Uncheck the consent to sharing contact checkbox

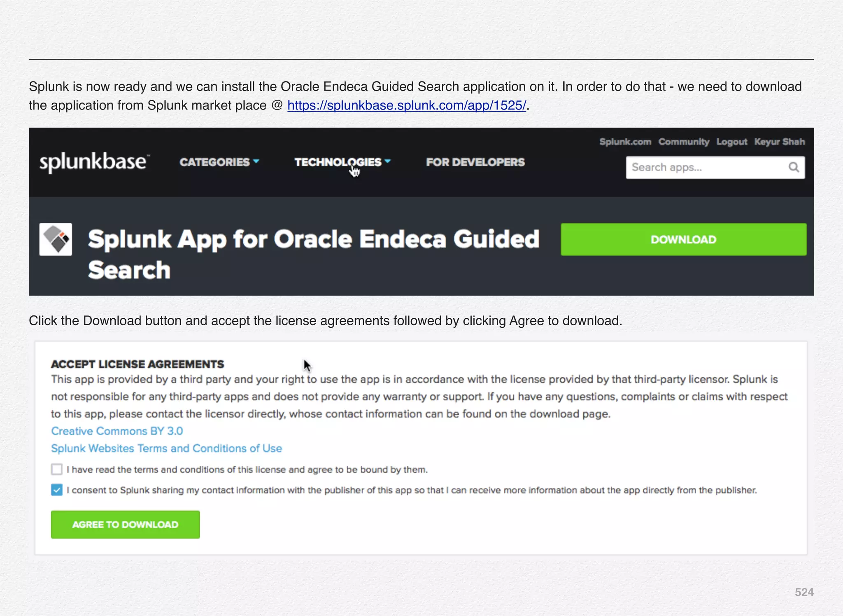57,490
